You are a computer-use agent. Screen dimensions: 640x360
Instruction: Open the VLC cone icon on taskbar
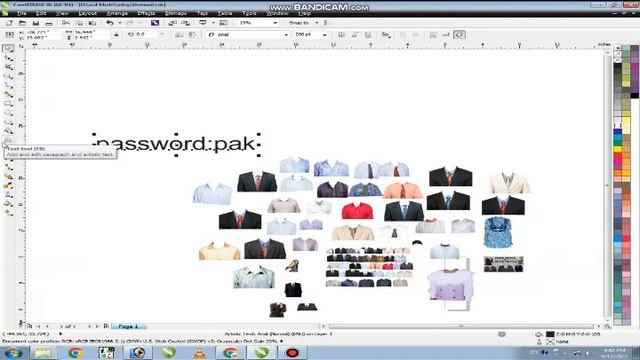[x=200, y=353]
